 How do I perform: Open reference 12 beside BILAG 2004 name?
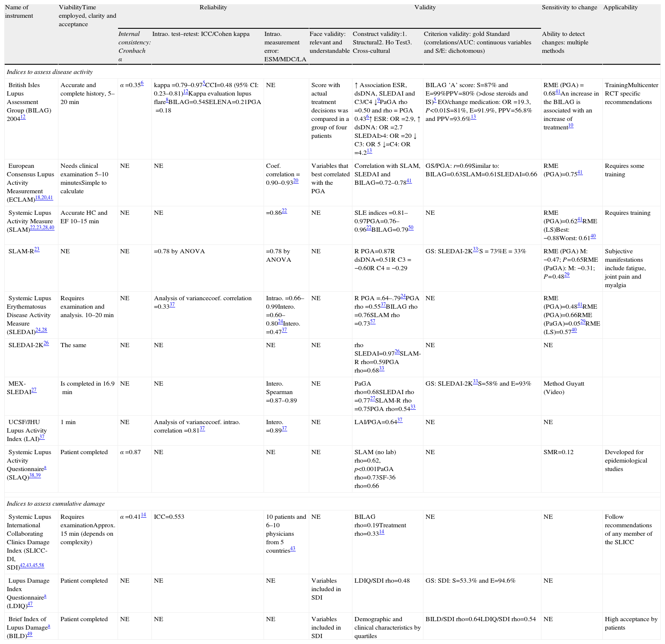(x=23, y=117)
